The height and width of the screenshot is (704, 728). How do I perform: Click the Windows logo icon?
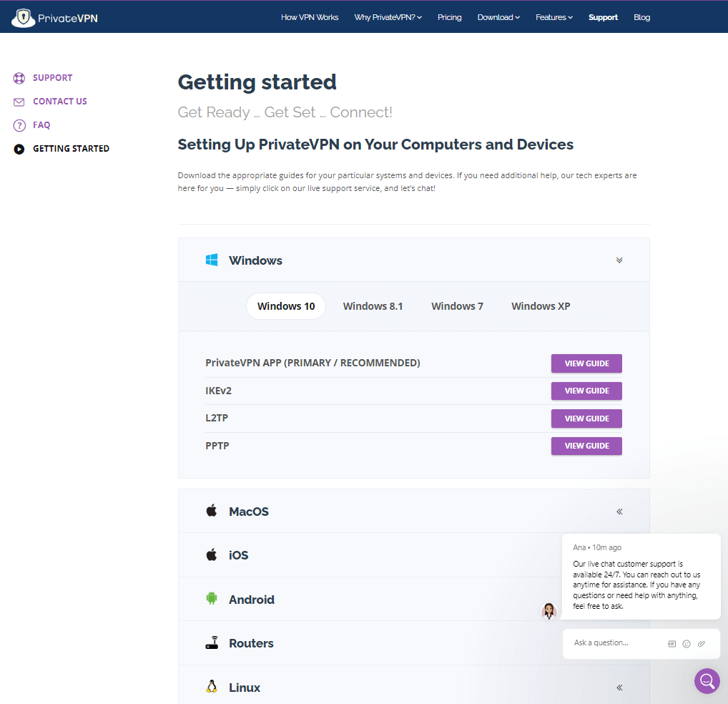(x=212, y=260)
